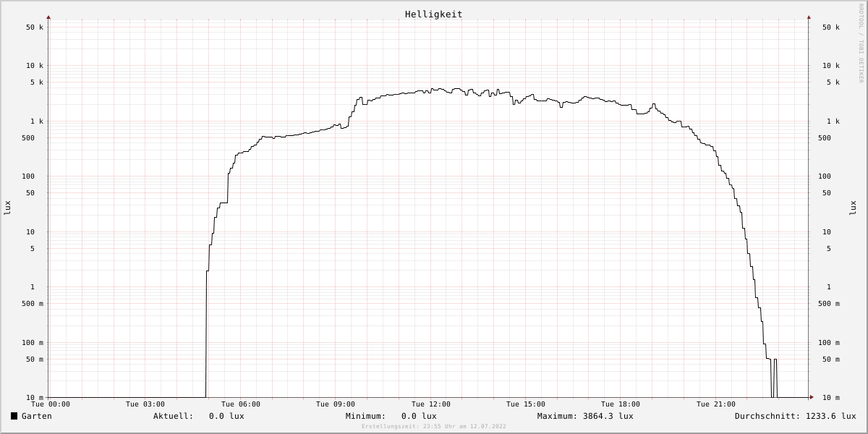
Task: Click the 10 k label on left axis
Action: point(35,66)
